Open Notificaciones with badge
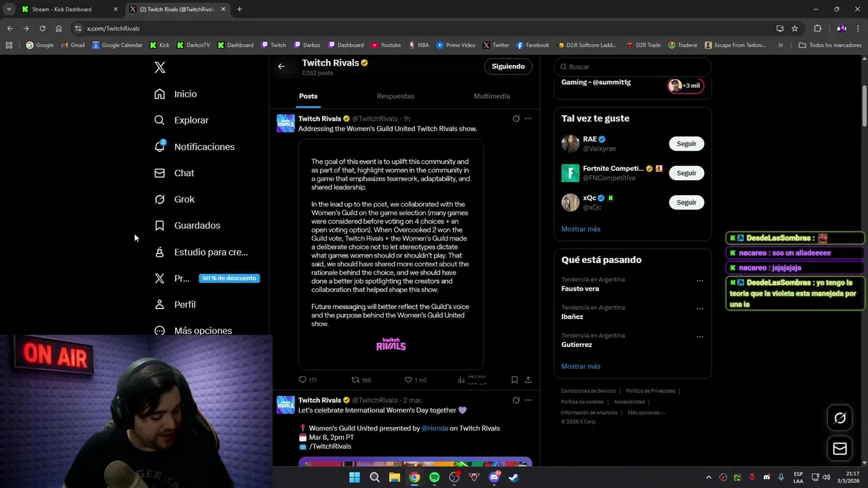 [x=194, y=146]
